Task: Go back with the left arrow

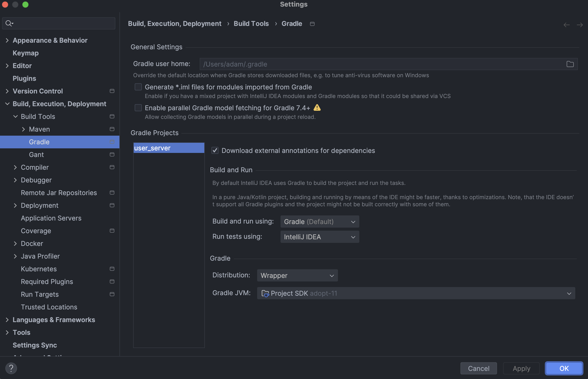Action: click(x=566, y=25)
